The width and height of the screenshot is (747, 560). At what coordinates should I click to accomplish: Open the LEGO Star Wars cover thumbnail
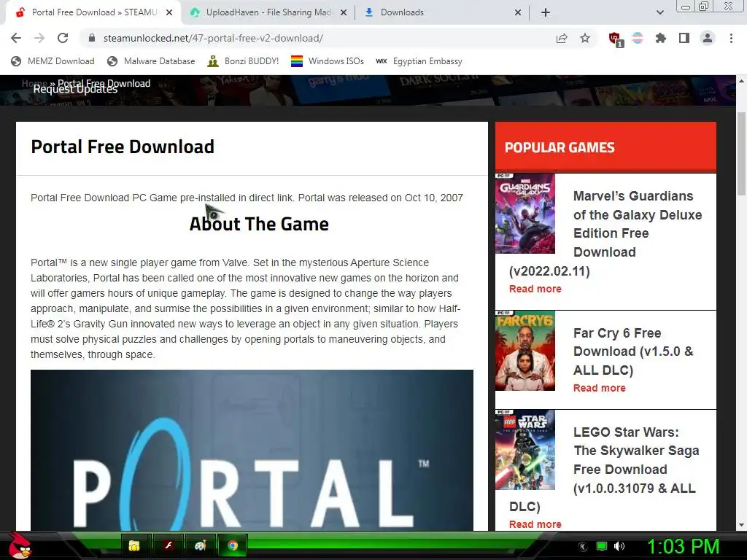point(525,449)
